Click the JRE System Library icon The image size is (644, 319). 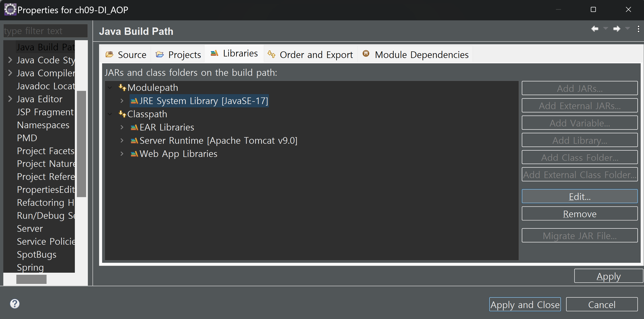(x=134, y=101)
